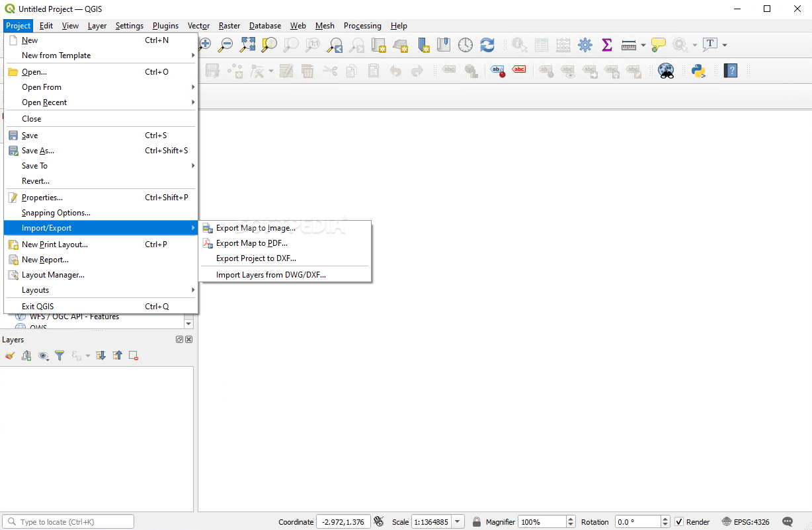Open the Text Annotation dropdown arrow
812x530 pixels.
[725, 45]
